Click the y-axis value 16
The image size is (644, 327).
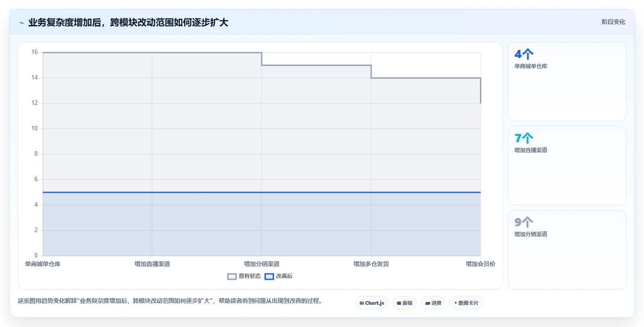click(35, 52)
